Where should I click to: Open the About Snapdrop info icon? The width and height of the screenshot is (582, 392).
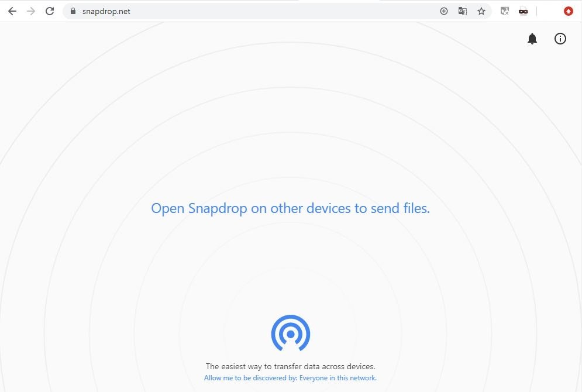pos(560,39)
